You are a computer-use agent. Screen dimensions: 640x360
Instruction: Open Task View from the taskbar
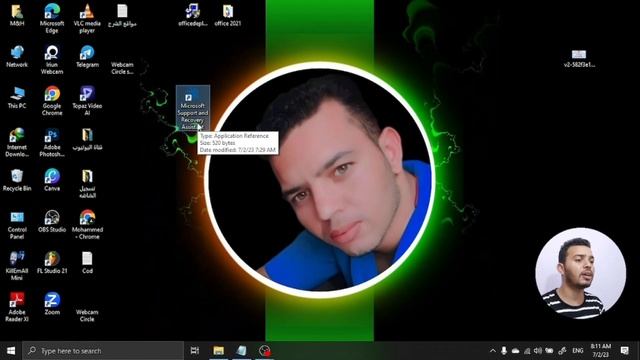195,351
